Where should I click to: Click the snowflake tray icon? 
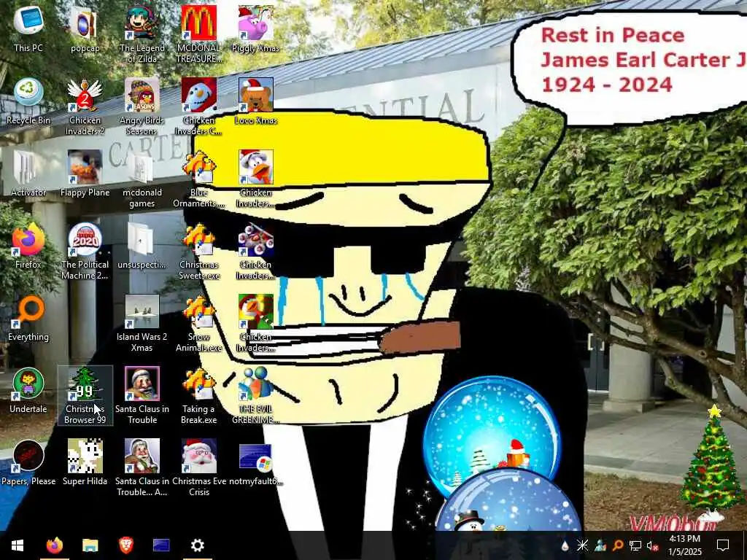coord(582,545)
